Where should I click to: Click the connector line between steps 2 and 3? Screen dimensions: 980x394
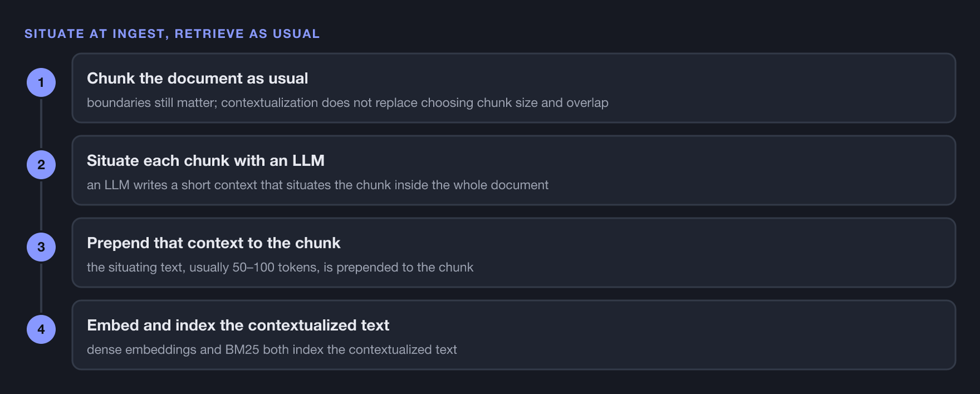[41, 206]
